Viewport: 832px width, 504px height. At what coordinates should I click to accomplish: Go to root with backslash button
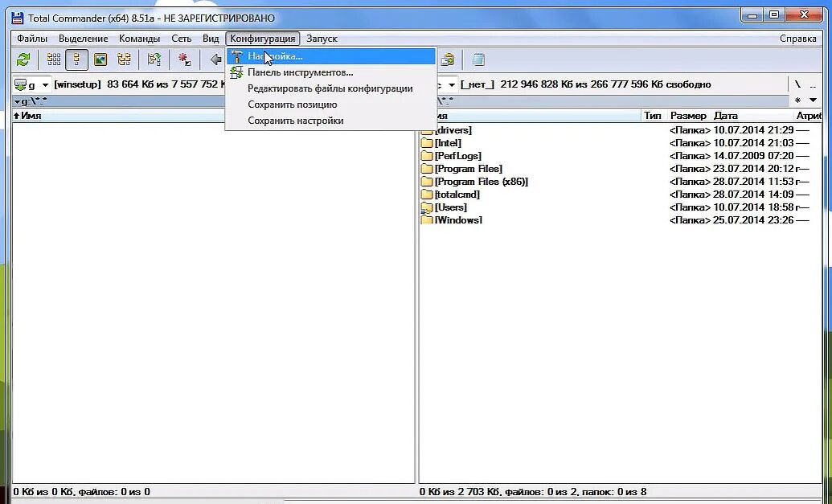[x=797, y=84]
